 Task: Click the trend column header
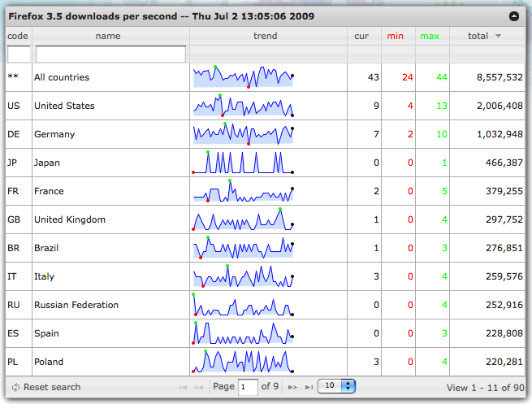coord(266,36)
